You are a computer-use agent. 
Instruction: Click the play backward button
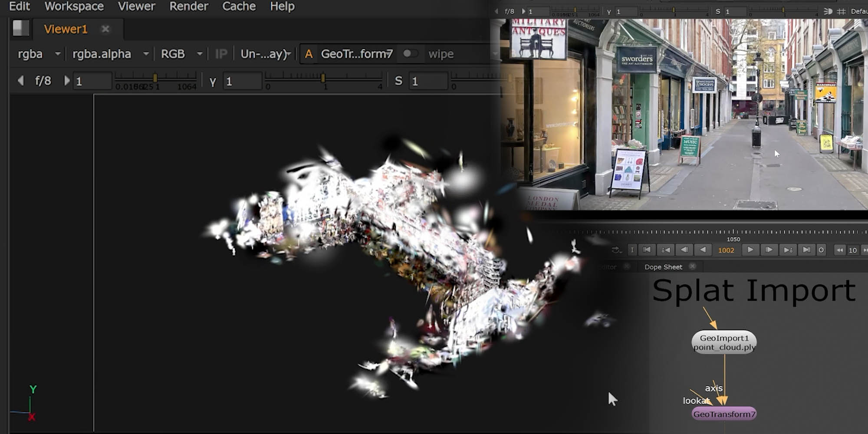coord(703,250)
